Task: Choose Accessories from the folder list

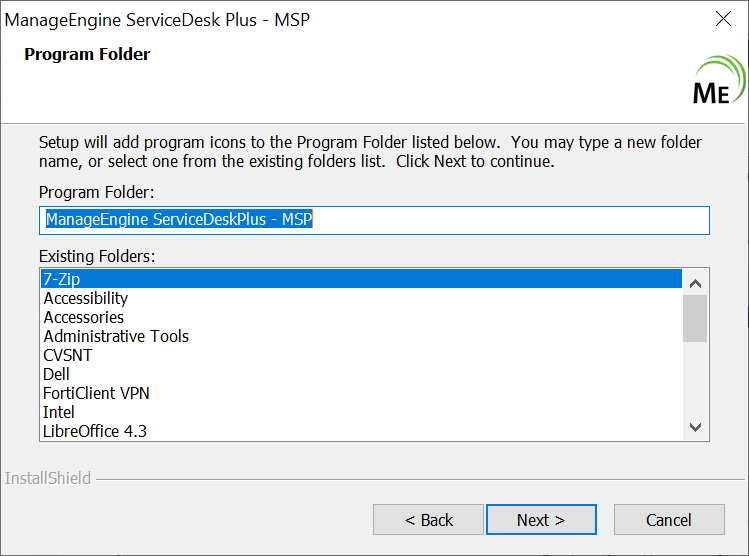Action: pyautogui.click(x=84, y=317)
